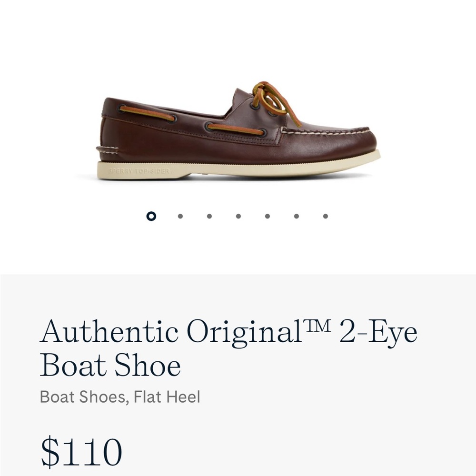This screenshot has height=476, width=476.
Task: Click the dot immediately left of the last one
Action: [x=296, y=217]
